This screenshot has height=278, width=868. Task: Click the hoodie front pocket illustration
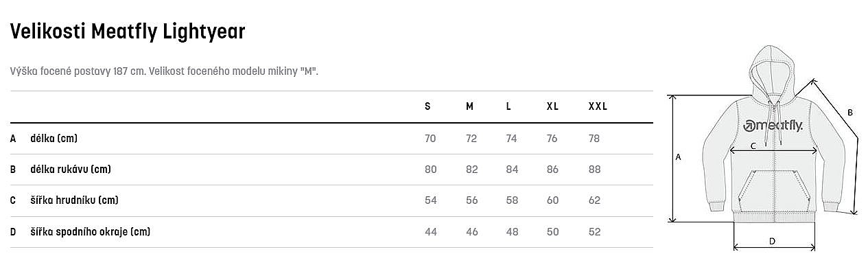pos(774,192)
